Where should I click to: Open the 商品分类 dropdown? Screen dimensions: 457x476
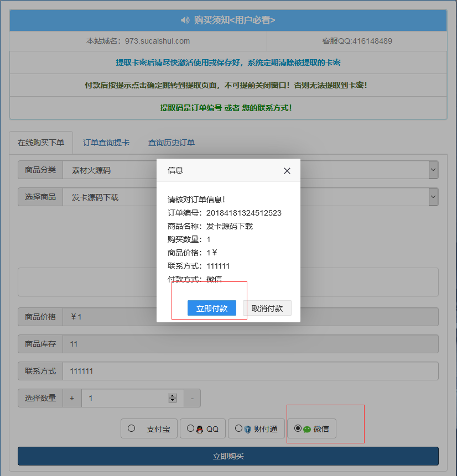433,170
